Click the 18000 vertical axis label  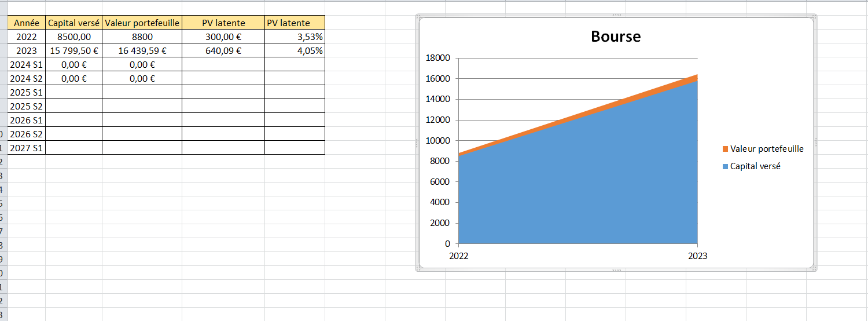[x=438, y=58]
